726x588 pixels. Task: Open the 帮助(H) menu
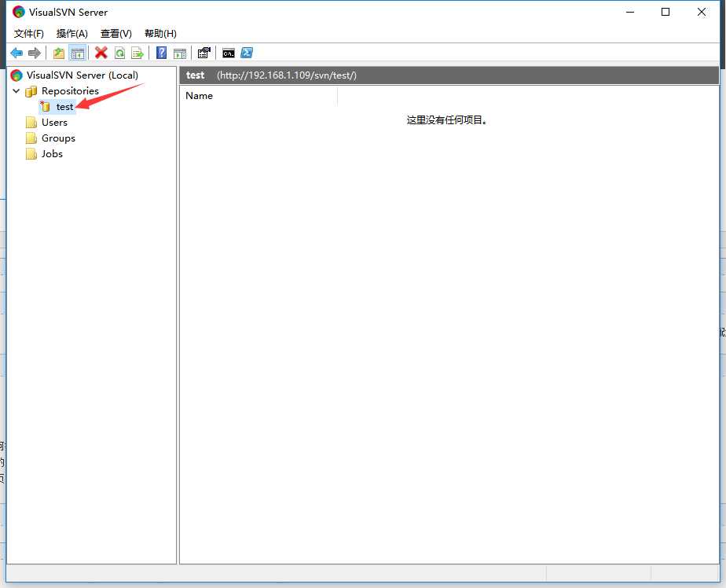tap(160, 33)
